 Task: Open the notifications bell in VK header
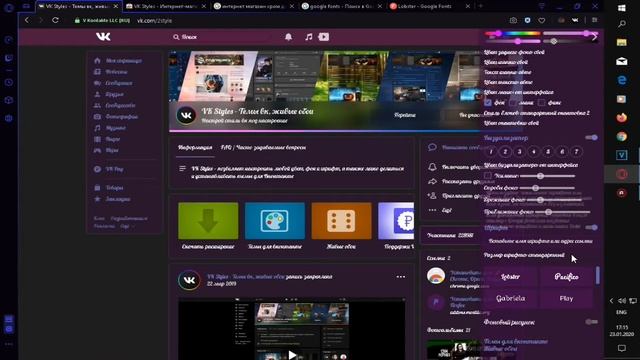pyautogui.click(x=288, y=37)
